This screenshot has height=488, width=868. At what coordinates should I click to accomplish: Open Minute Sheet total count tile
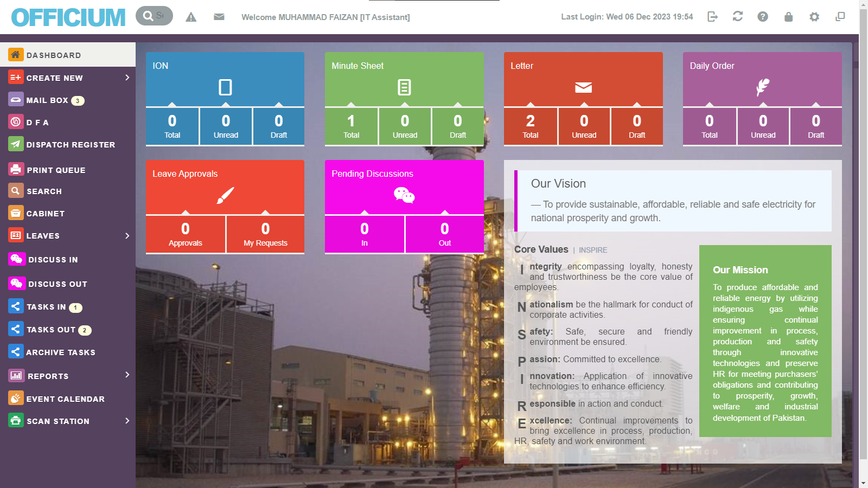tap(351, 126)
